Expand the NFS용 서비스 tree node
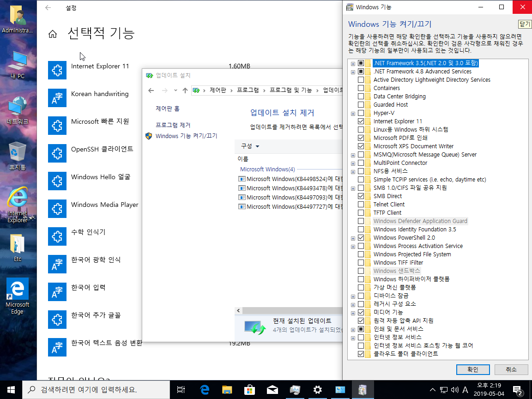532x399 pixels. coord(353,172)
